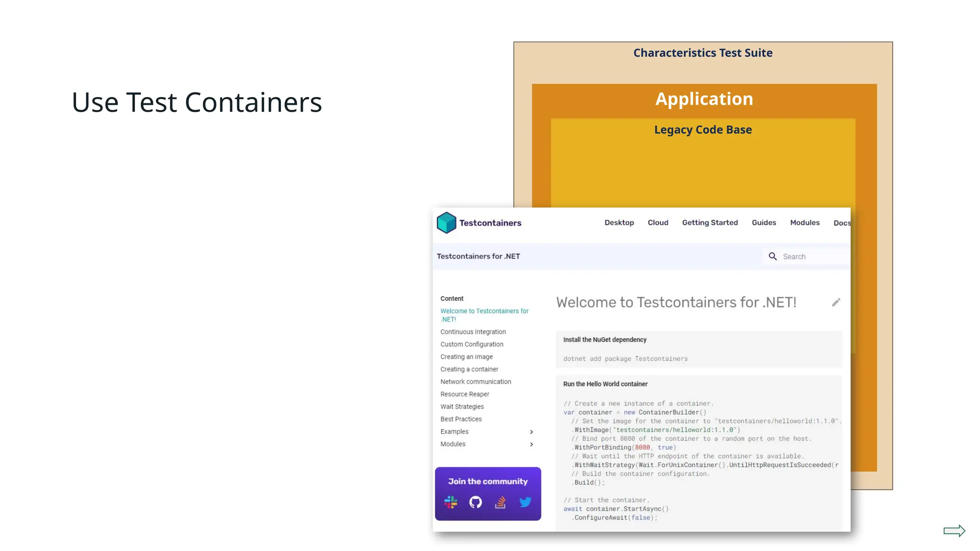Open the Guides nav item

tap(764, 223)
